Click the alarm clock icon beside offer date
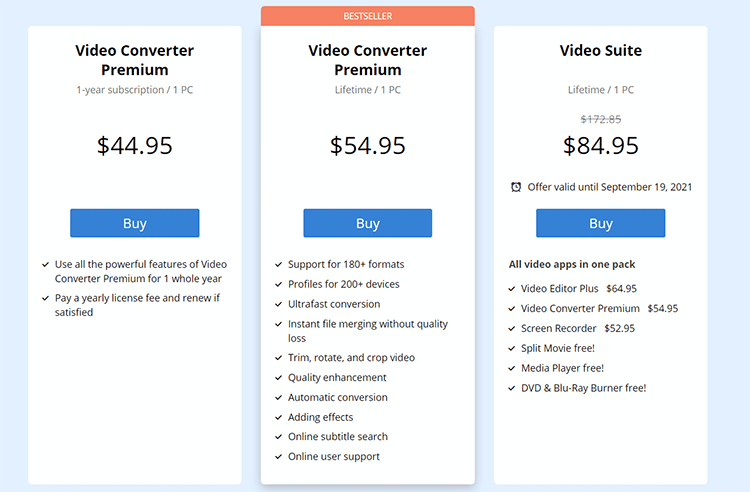This screenshot has width=750, height=492. tap(516, 187)
